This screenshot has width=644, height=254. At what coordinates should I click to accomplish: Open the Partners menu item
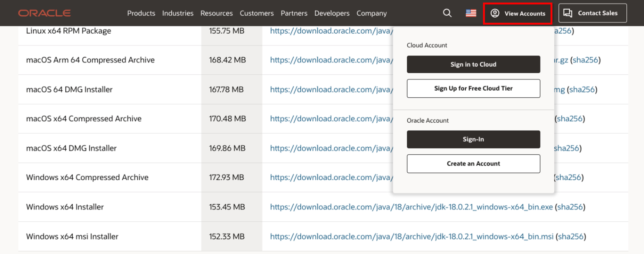(294, 13)
